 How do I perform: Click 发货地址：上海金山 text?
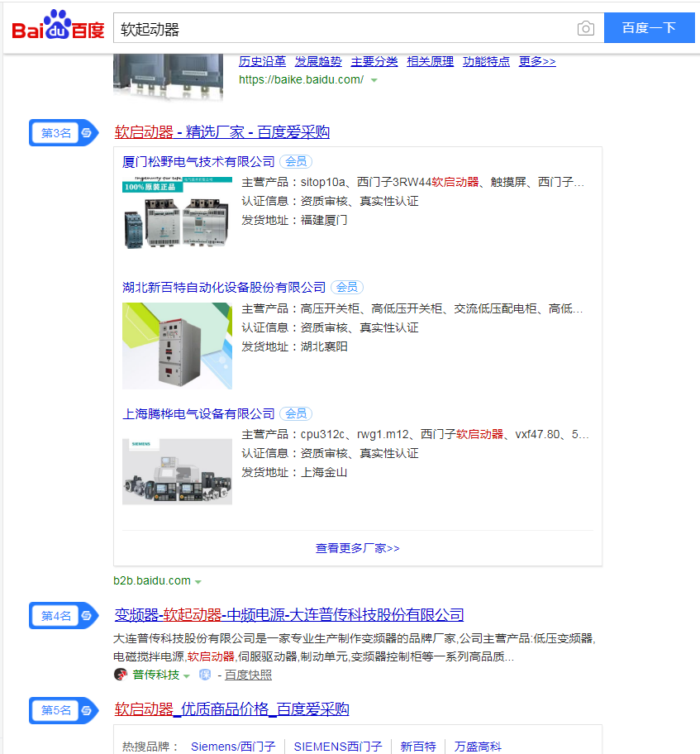click(x=294, y=472)
